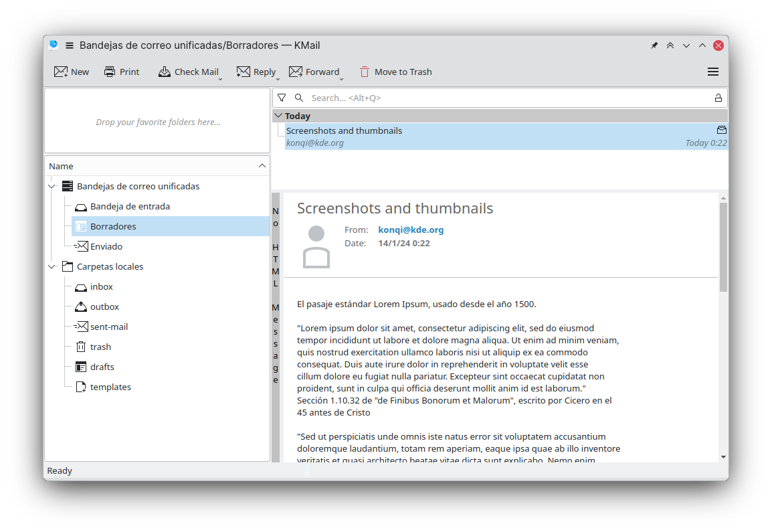Click the pin window icon in titlebar

[654, 46]
